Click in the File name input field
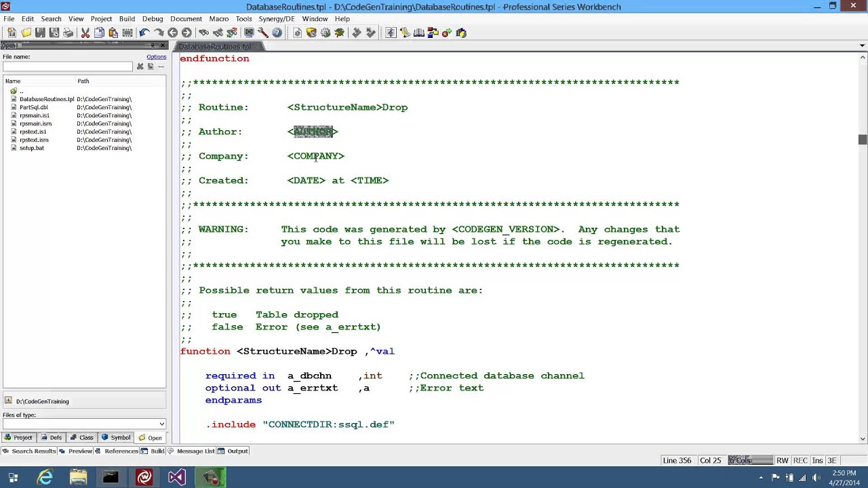 [x=68, y=66]
